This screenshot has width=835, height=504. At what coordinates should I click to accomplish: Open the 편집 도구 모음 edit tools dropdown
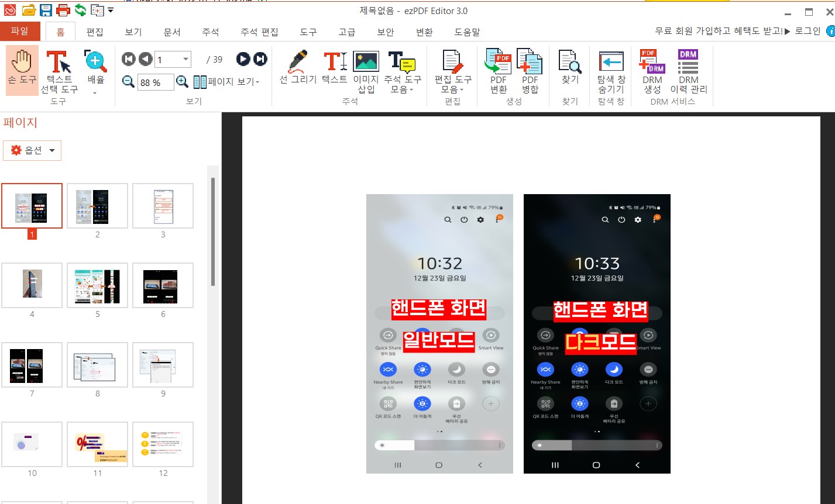tap(452, 71)
